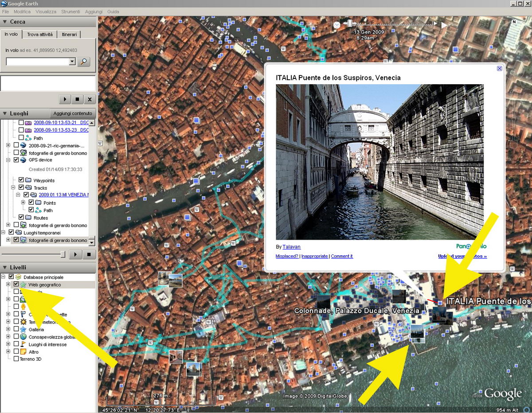Click the Waypoints folder icon
Screen dimensions: 532x413
tap(28, 180)
